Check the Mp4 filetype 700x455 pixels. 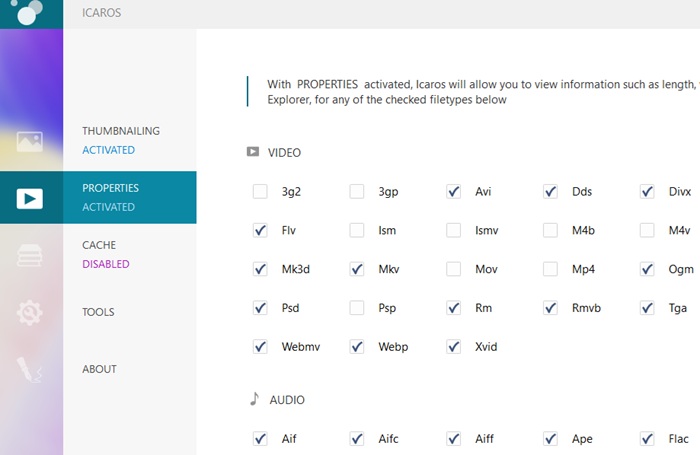(x=550, y=269)
